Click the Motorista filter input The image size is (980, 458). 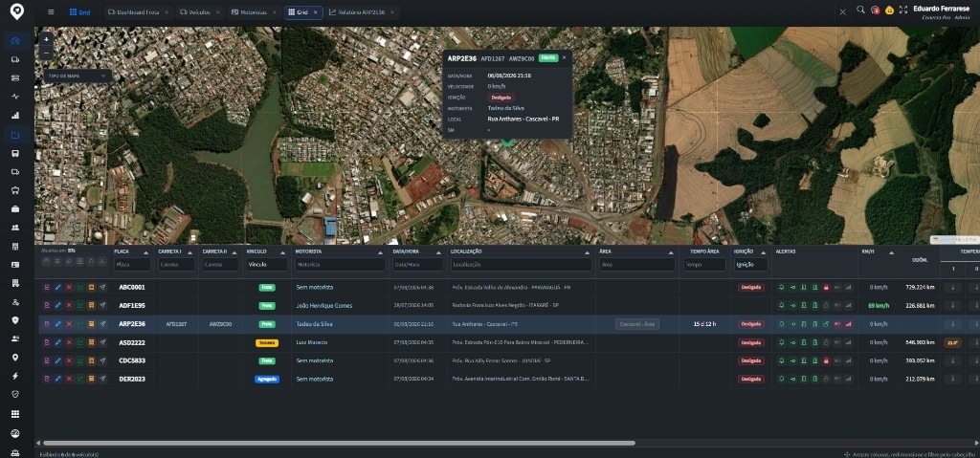[x=340, y=265]
